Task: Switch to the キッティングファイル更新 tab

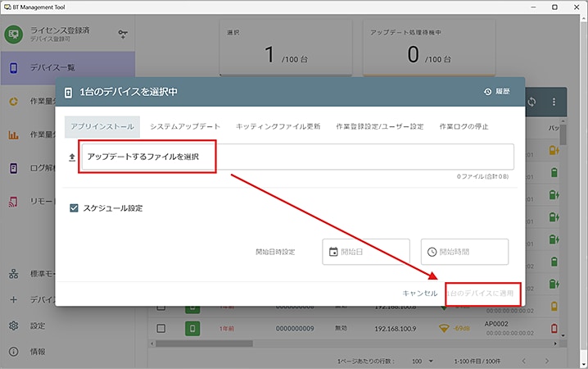Action: 278,126
